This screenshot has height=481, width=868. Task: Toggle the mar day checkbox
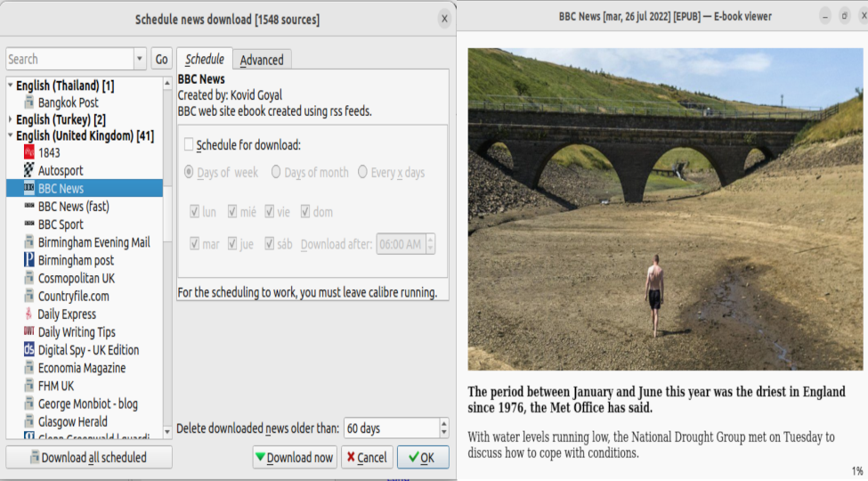pos(194,244)
